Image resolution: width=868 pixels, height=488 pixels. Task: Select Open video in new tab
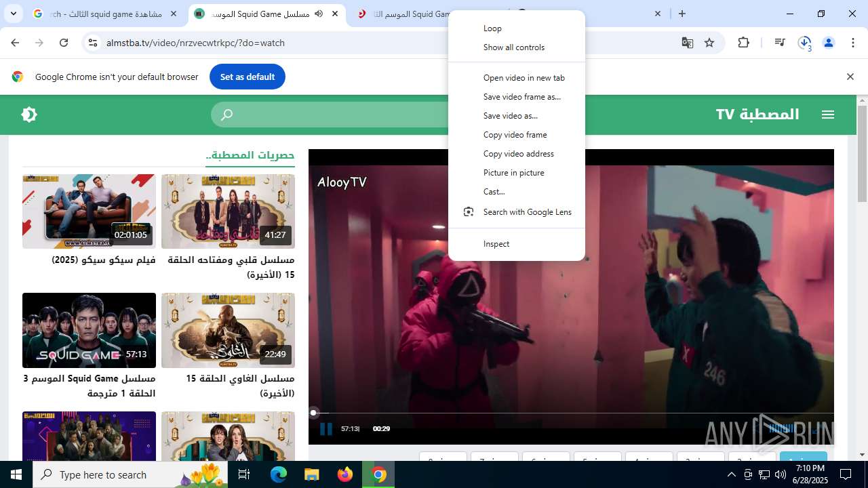[517, 78]
